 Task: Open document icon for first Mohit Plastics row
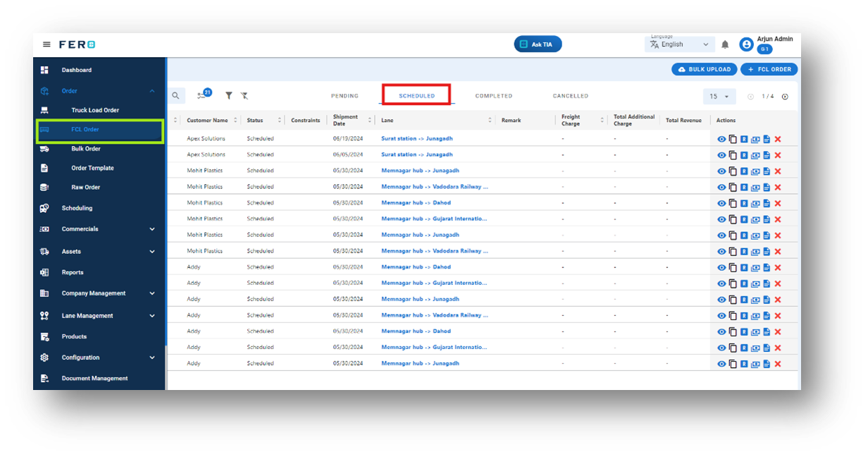pyautogui.click(x=767, y=171)
